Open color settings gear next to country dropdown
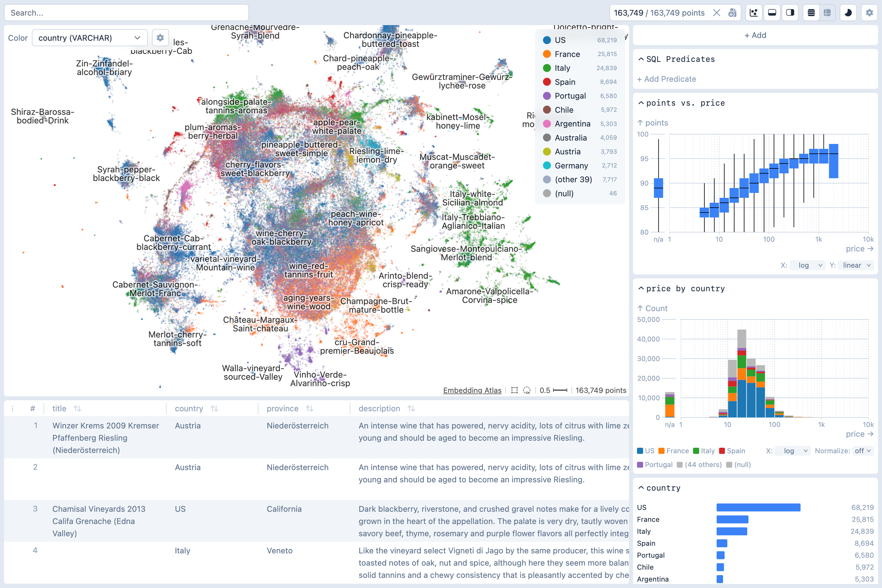Image resolution: width=882 pixels, height=588 pixels. (160, 37)
